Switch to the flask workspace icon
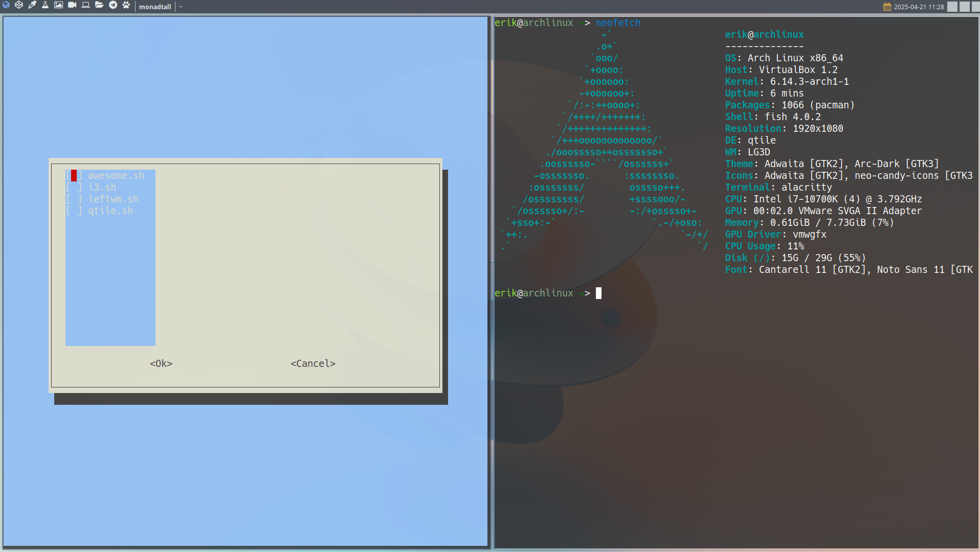This screenshot has height=552, width=980. 46,5
